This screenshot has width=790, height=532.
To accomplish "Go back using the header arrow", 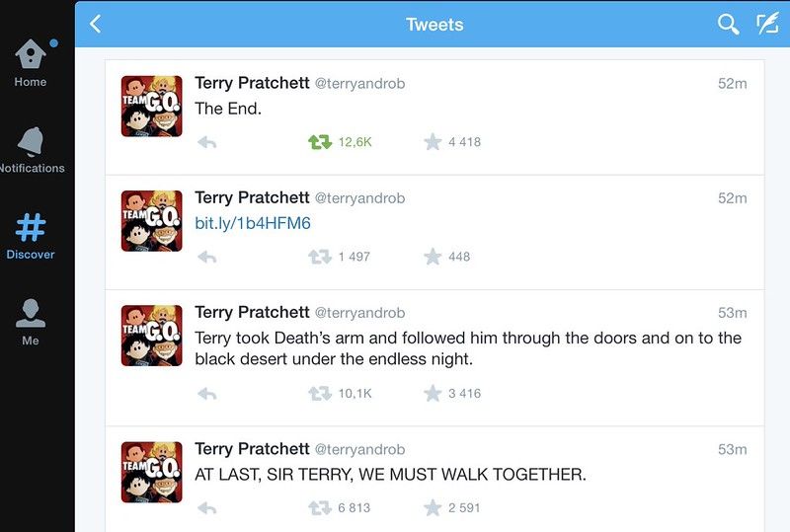I will (95, 24).
